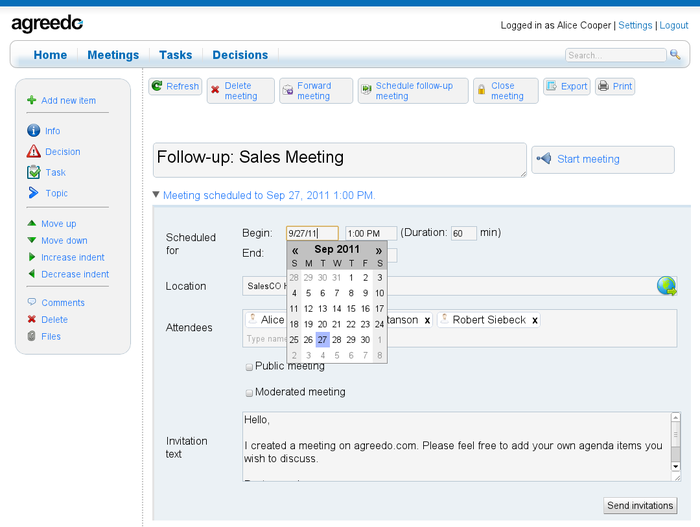Click the Increase indent arrow
This screenshot has width=700, height=527.
click(x=32, y=257)
